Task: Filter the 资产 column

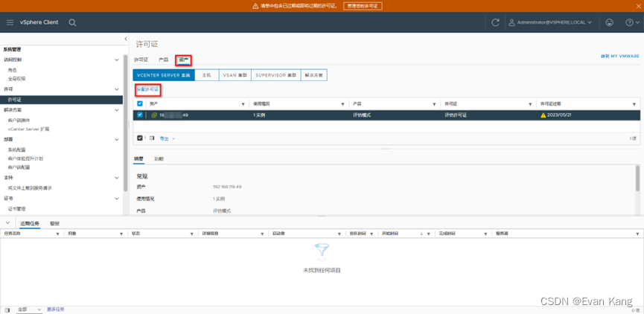Action: point(243,104)
